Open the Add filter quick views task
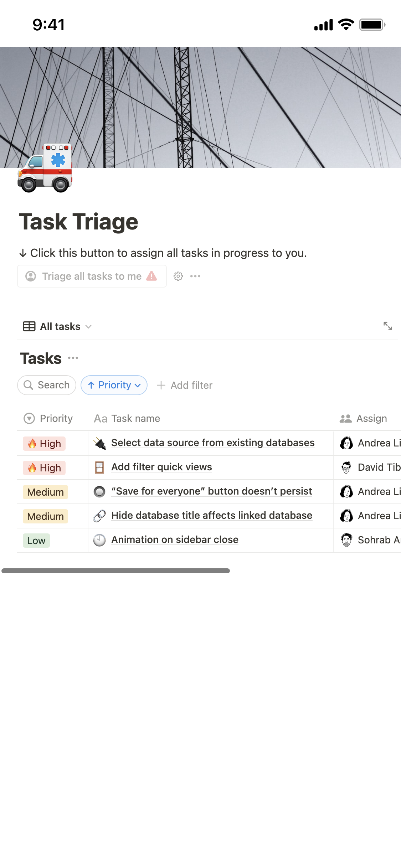This screenshot has height=868, width=401. tap(161, 467)
